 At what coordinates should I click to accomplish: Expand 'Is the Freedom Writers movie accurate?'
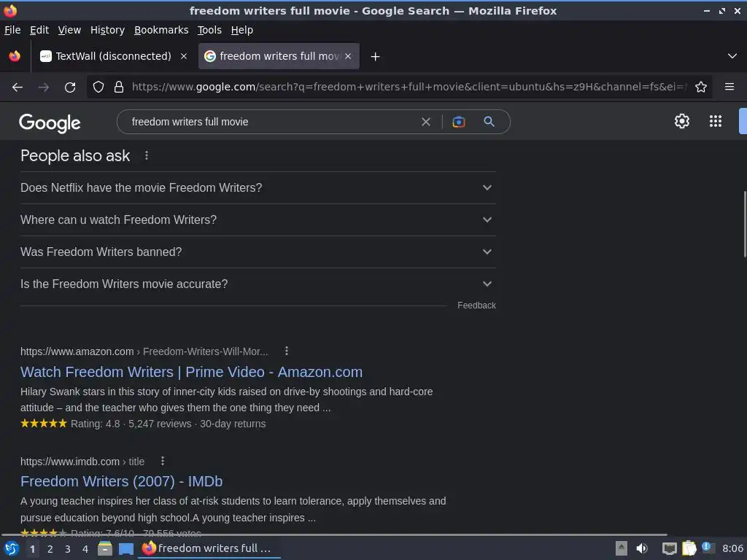(258, 284)
